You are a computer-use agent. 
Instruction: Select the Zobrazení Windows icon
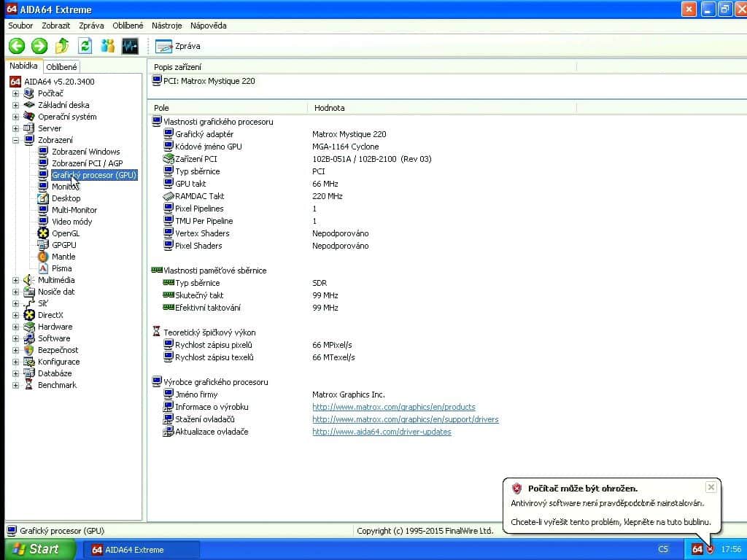pos(43,152)
